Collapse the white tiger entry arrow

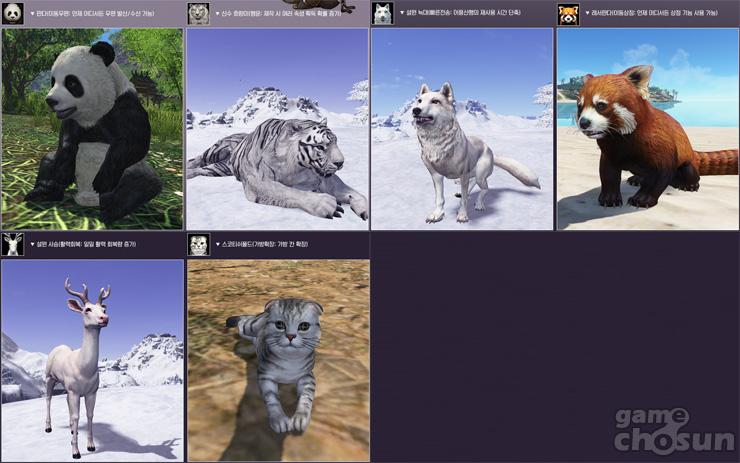pyautogui.click(x=218, y=14)
